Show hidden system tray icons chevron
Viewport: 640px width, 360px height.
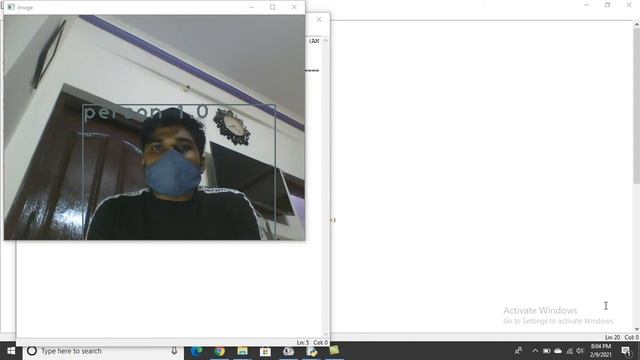pos(535,351)
